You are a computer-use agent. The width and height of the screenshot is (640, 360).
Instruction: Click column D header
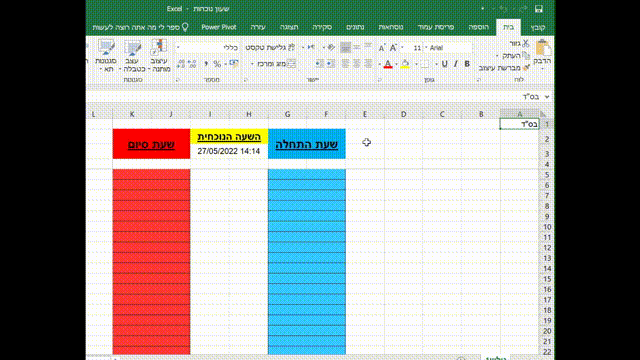pos(403,114)
